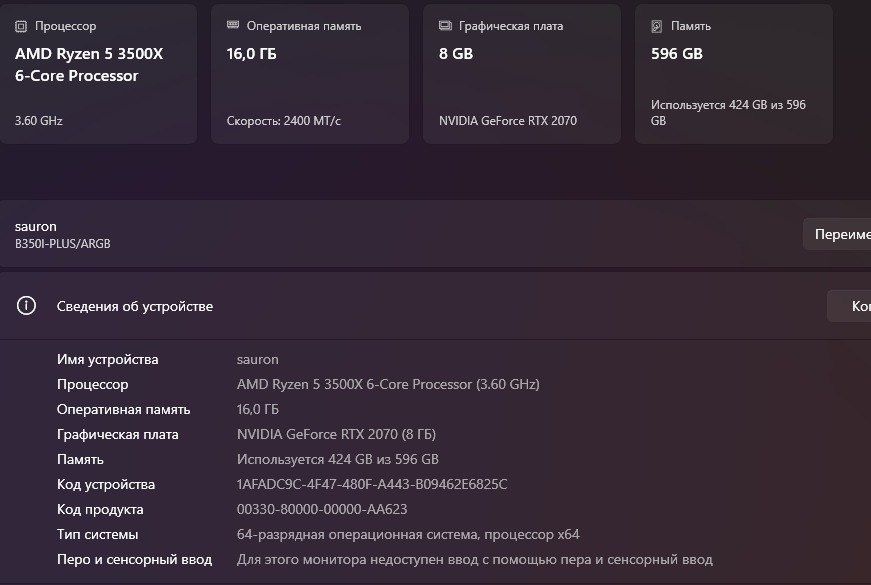
Task: Select the device ID 1AFADC9C-4F47-480F-A443-B09462E6825C
Action: click(372, 484)
